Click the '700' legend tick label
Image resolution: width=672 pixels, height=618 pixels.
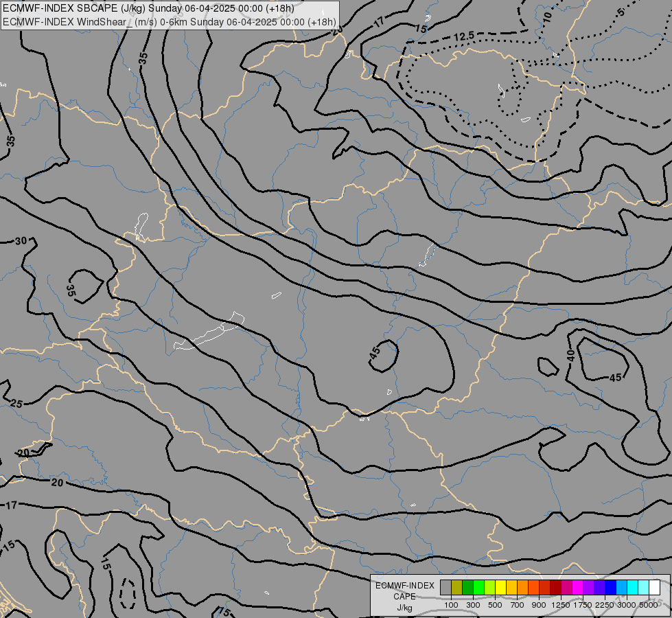point(518,605)
